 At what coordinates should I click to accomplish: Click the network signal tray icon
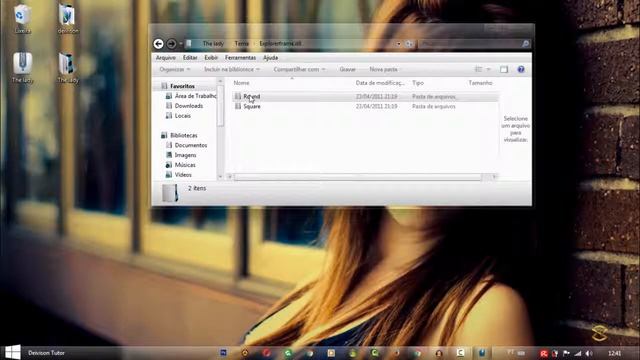pyautogui.click(x=578, y=353)
